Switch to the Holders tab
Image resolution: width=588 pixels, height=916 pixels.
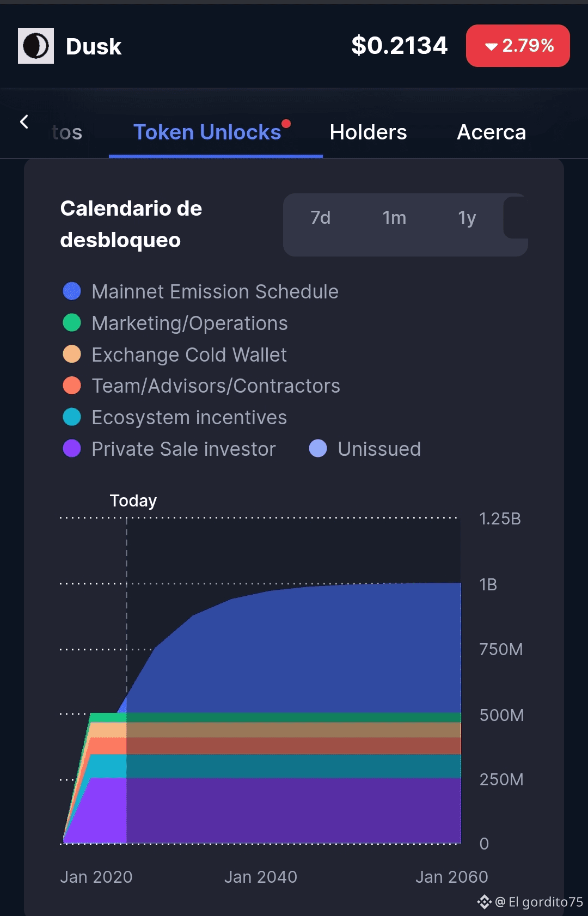point(368,132)
